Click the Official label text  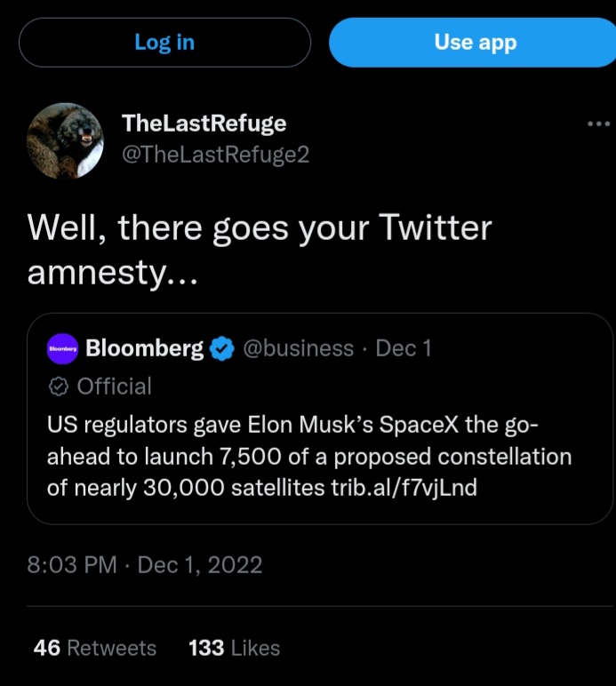114,387
